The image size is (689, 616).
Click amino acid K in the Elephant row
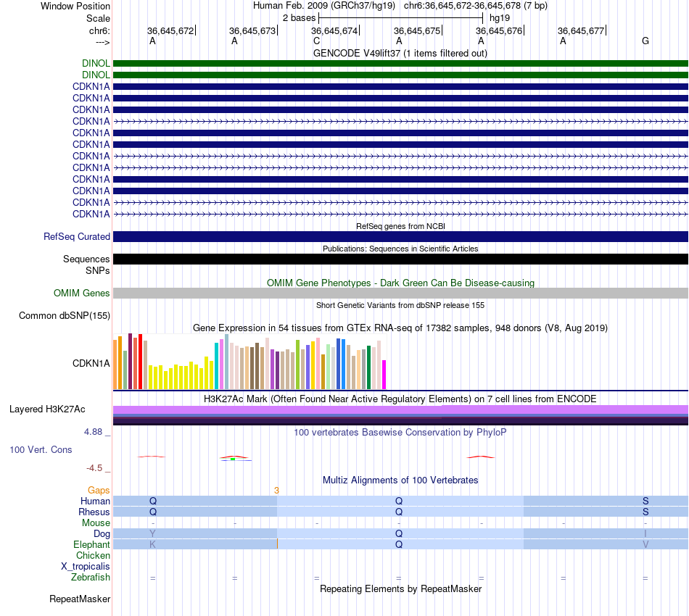(152, 544)
